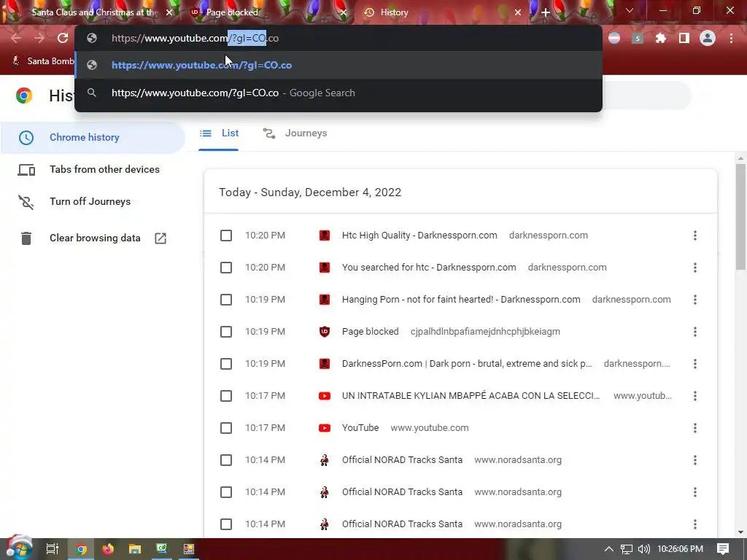747x560 pixels.
Task: Open the tab search chevron
Action: (x=630, y=10)
